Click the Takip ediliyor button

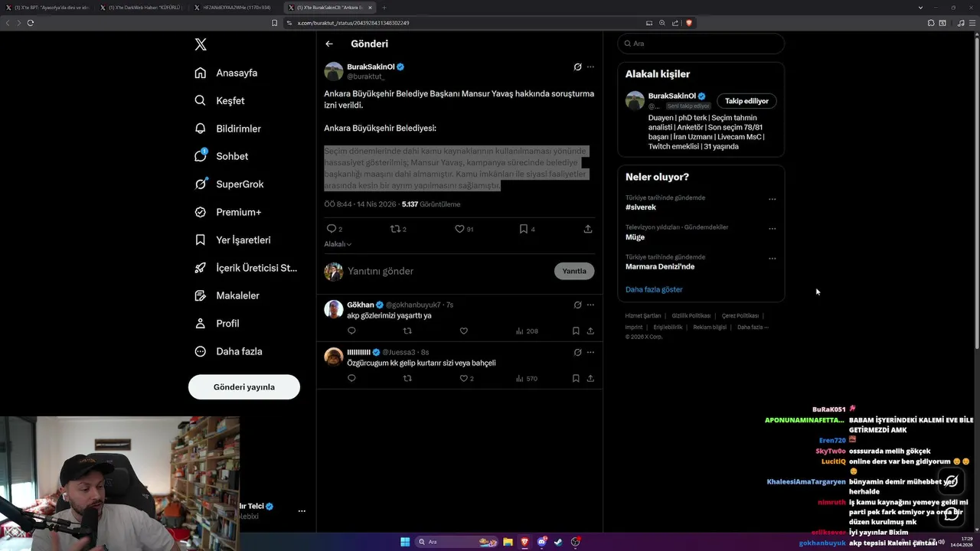[746, 101]
